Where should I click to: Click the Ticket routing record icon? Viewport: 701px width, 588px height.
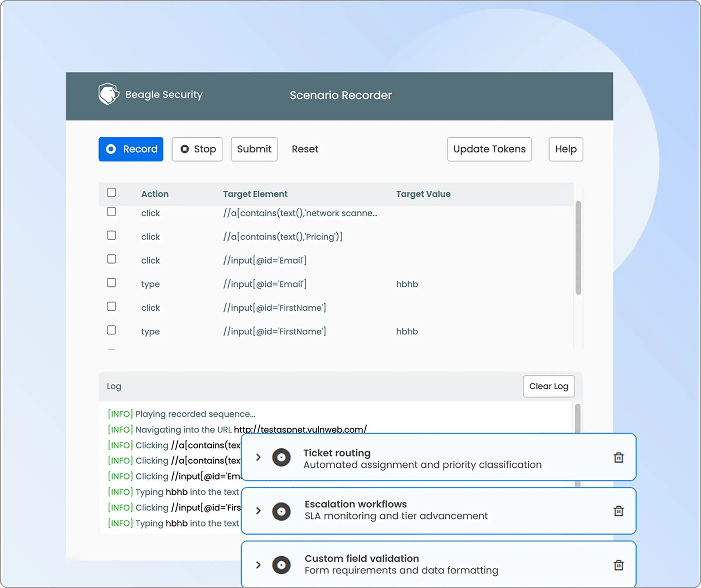coord(281,457)
